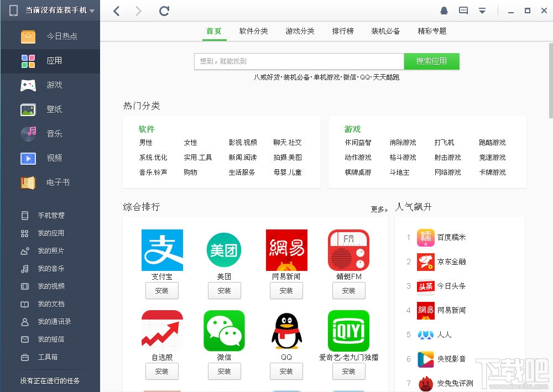553x392 pixels.
Task: Switch to the 游戏分类 tab
Action: (x=300, y=31)
